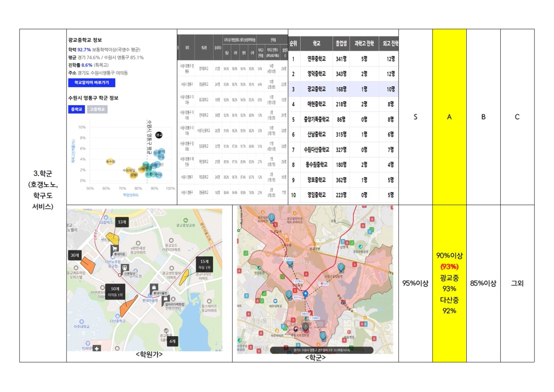Screen dimensions: 554x392
Task: Click the 과학고 진학 column header
Action: pyautogui.click(x=364, y=43)
